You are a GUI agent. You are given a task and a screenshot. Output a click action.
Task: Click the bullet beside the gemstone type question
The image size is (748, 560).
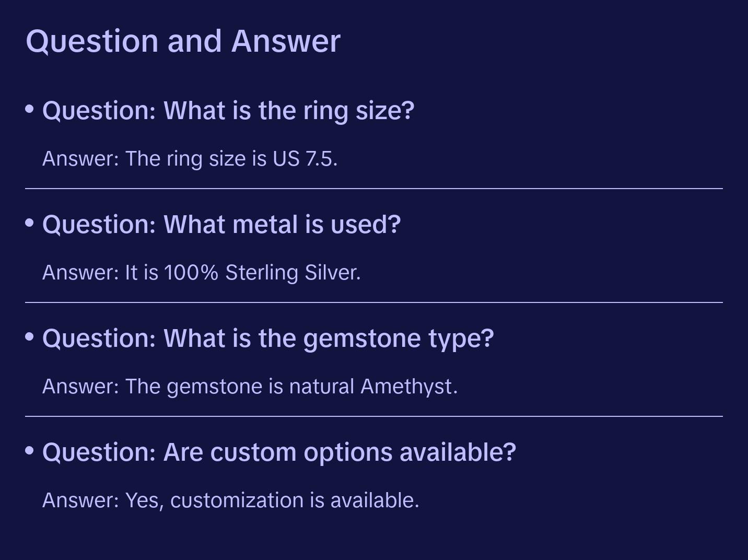[30, 337]
